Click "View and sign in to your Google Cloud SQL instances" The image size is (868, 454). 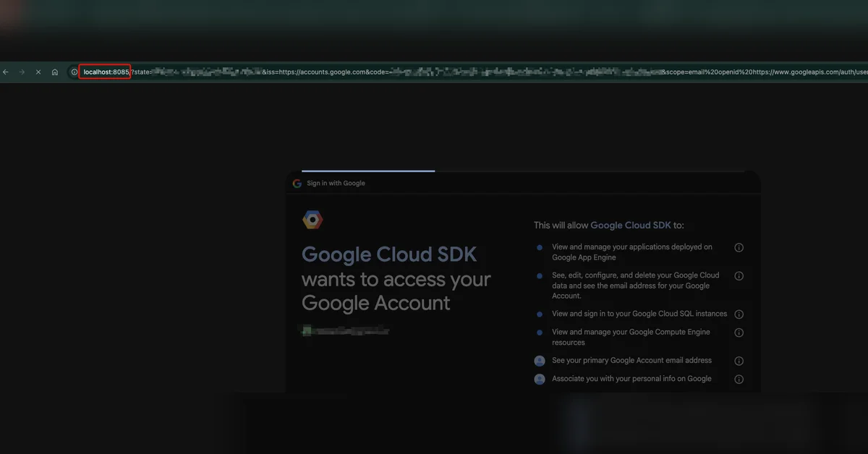(639, 314)
